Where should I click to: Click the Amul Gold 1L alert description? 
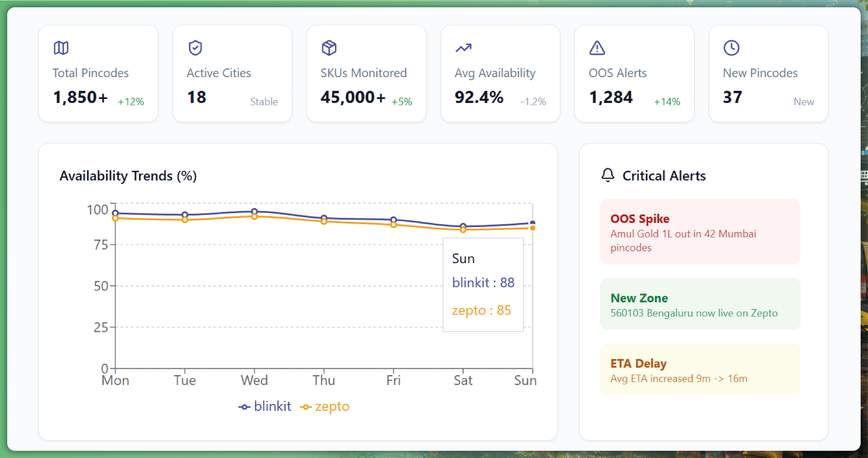click(x=683, y=241)
